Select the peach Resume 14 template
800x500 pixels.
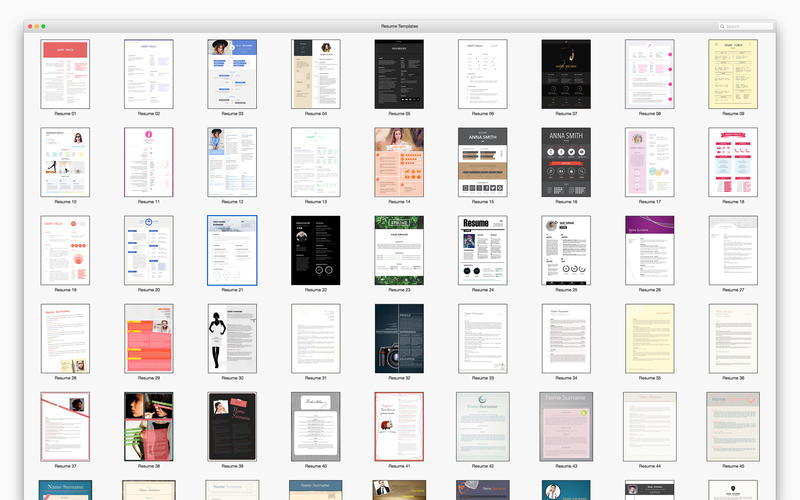tap(399, 162)
